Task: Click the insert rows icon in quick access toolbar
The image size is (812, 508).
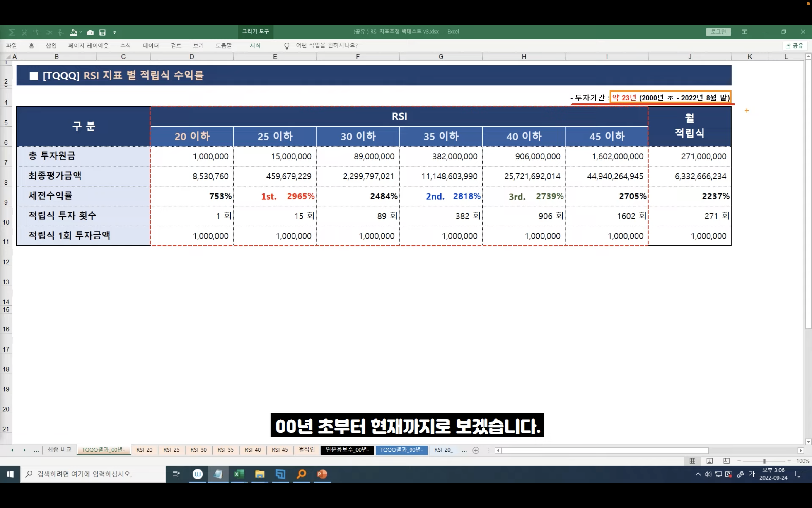Action: (x=61, y=32)
